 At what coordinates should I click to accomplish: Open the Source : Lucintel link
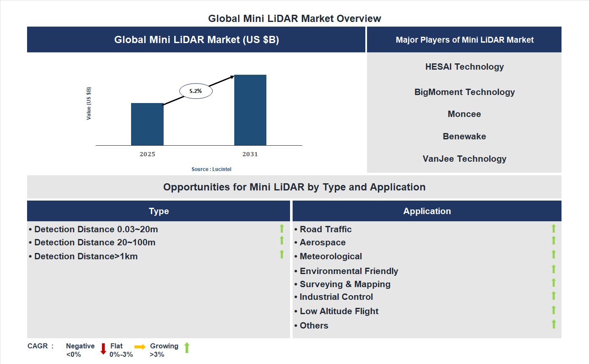[211, 169]
